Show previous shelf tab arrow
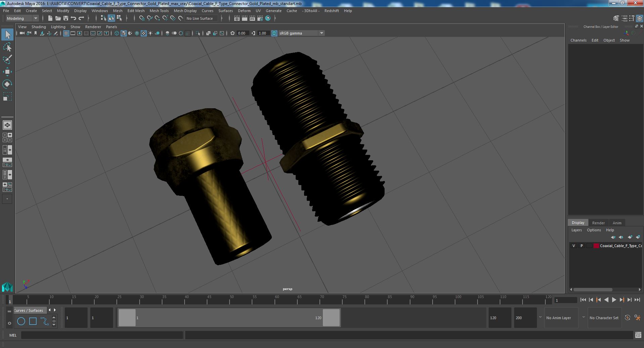This screenshot has height=348, width=644. (50, 310)
